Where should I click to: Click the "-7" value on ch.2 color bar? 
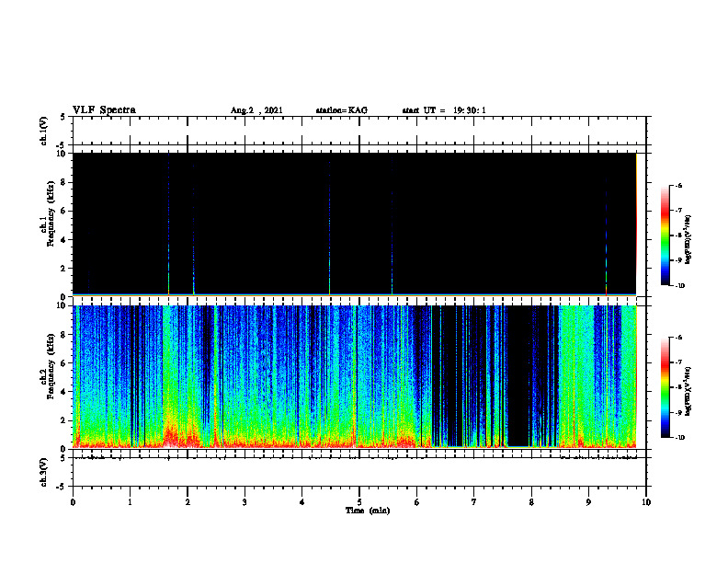tap(678, 362)
